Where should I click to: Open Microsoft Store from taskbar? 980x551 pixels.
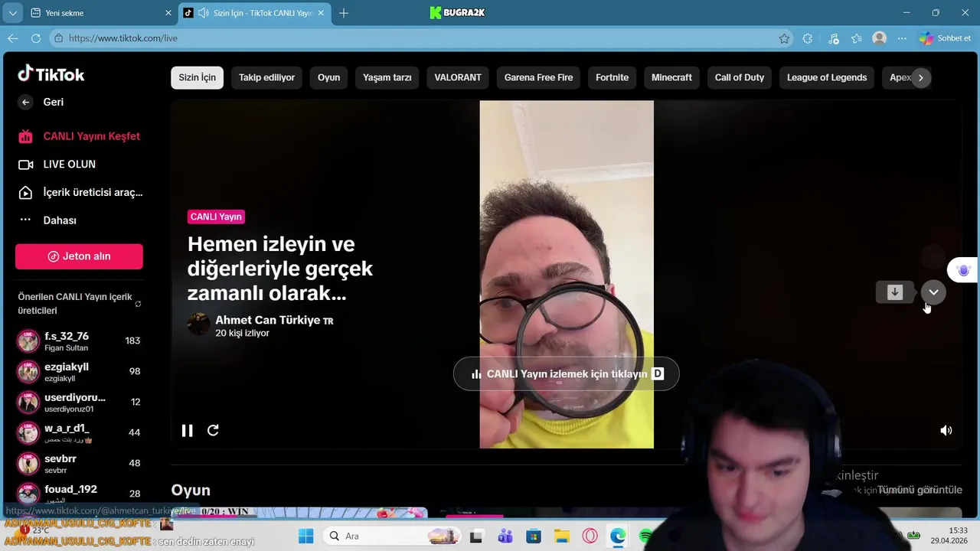pos(534,536)
